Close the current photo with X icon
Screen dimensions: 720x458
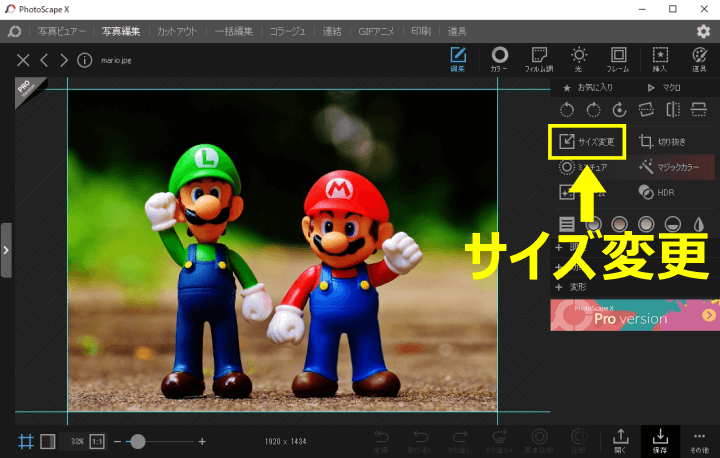click(23, 60)
